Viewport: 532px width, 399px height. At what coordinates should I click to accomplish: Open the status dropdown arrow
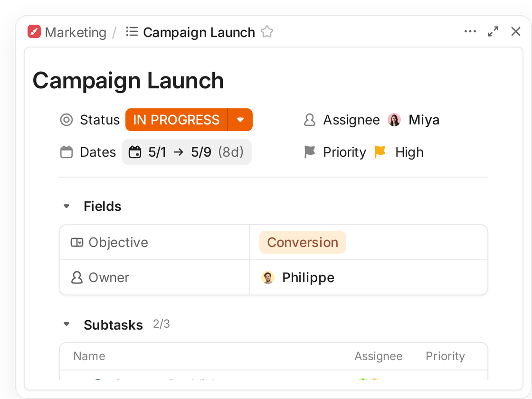(240, 120)
